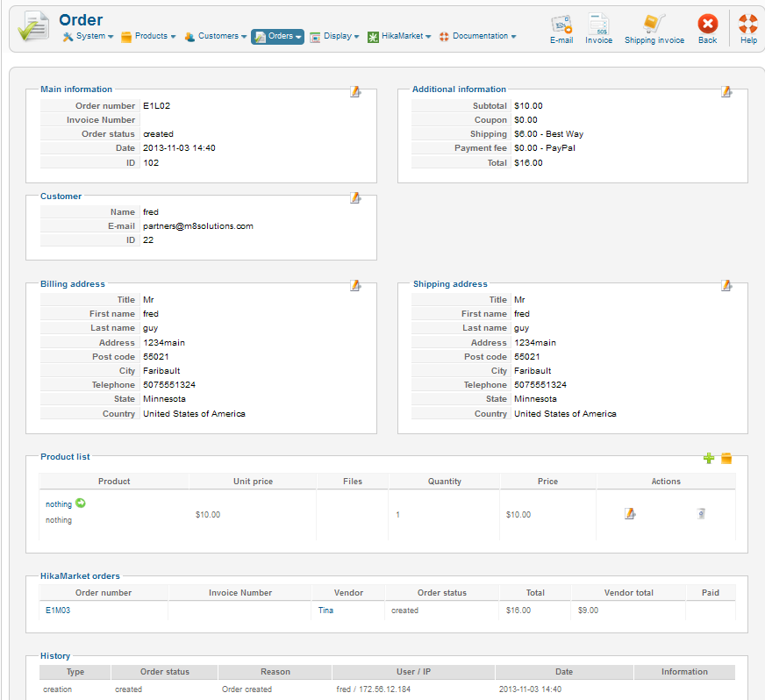Viewport: 765px width, 700px height.
Task: Click the Order status value created in Main information
Action: click(158, 133)
